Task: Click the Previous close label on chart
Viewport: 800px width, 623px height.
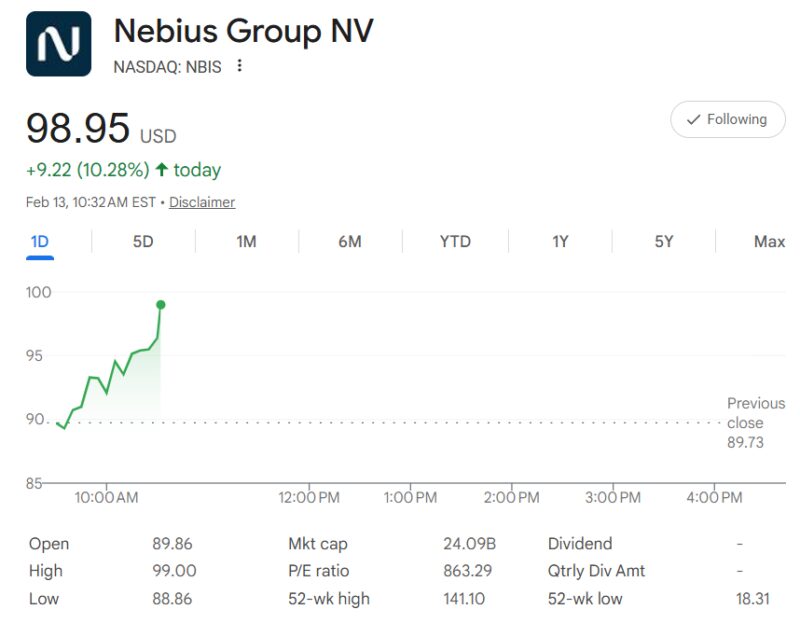Action: (755, 412)
